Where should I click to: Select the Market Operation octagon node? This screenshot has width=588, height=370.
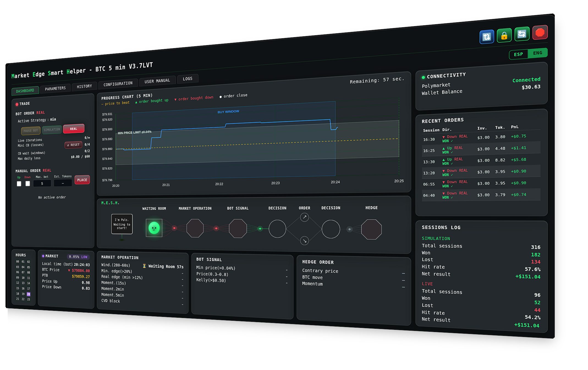(195, 228)
